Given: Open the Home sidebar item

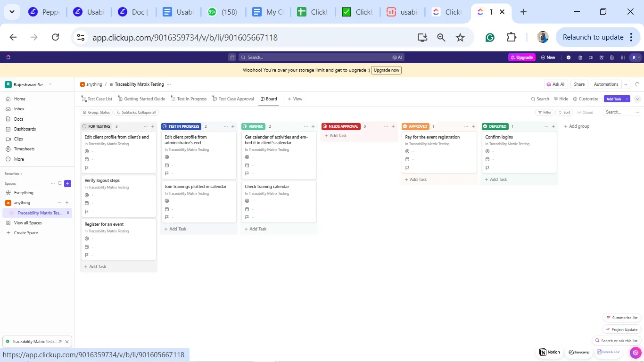Looking at the screenshot, I should click(19, 99).
